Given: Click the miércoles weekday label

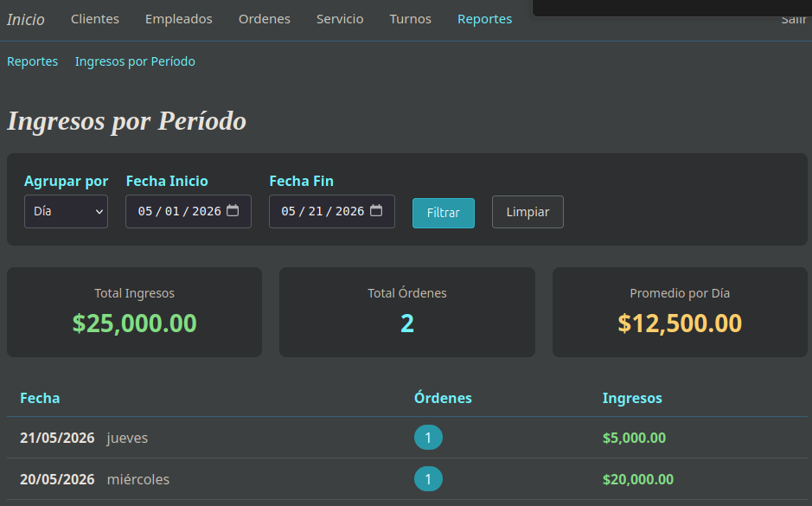Looking at the screenshot, I should (138, 479).
